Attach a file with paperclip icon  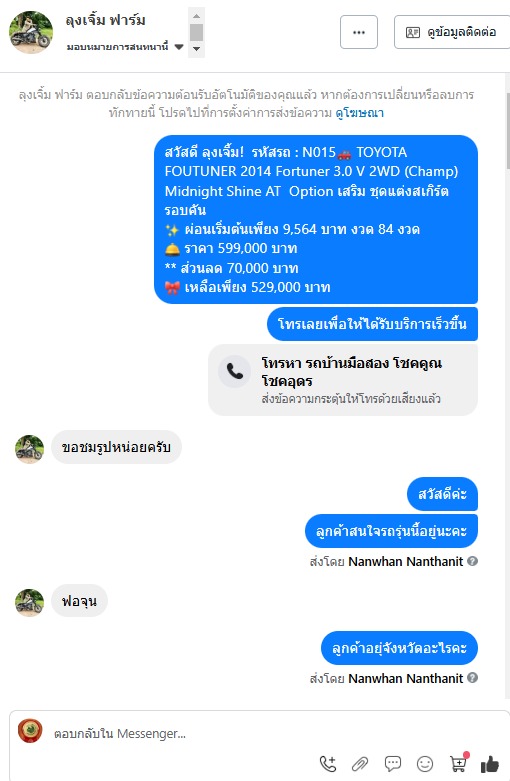[x=360, y=764]
